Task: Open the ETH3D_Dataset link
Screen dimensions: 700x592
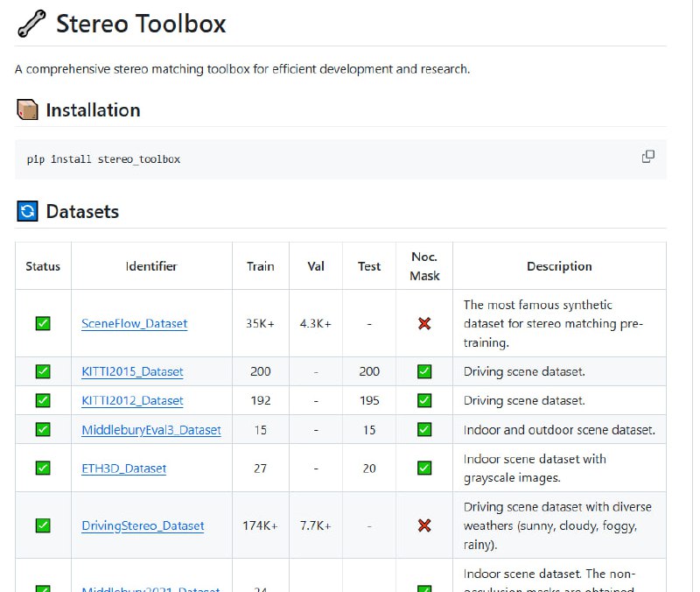Action: (125, 468)
